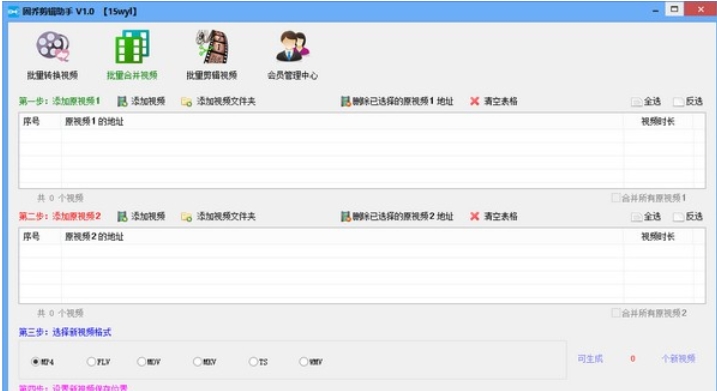Click 添加视频 icon in step one

(122, 102)
